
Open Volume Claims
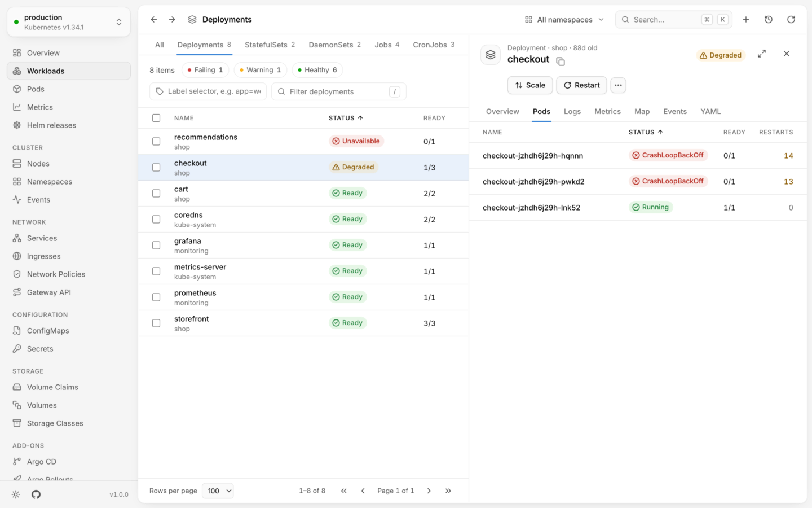(69, 387)
